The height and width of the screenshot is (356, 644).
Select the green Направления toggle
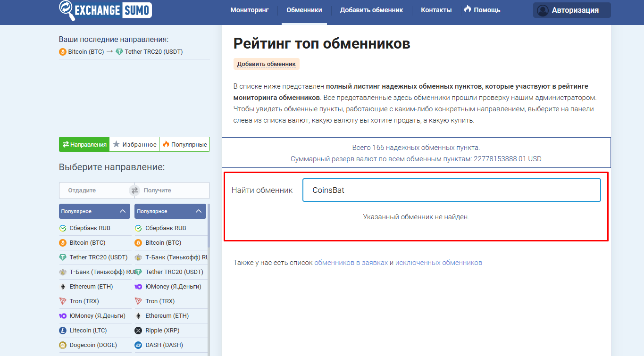[84, 145]
